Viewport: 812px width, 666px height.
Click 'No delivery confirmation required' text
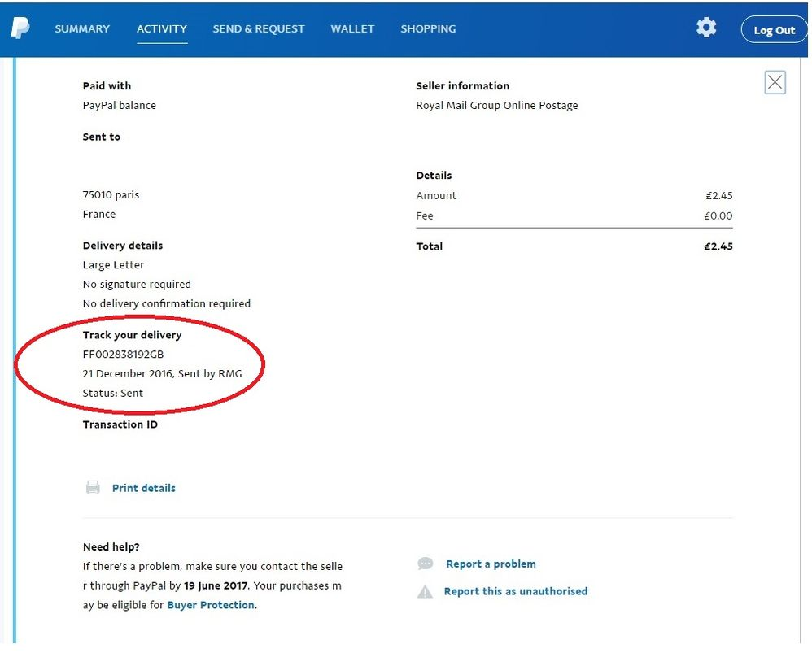pos(167,304)
